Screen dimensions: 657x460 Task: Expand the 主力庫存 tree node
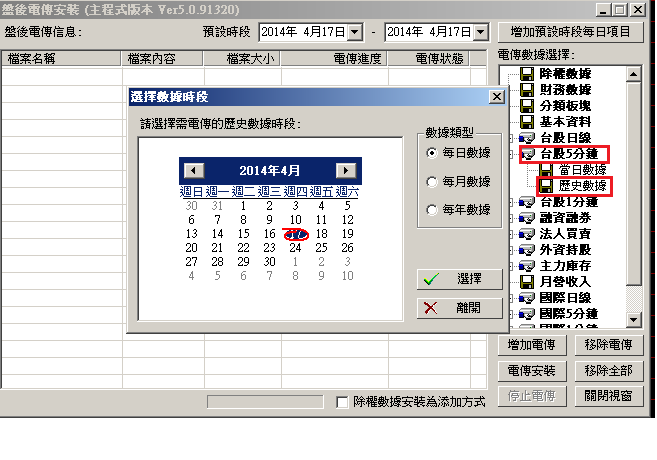510,266
